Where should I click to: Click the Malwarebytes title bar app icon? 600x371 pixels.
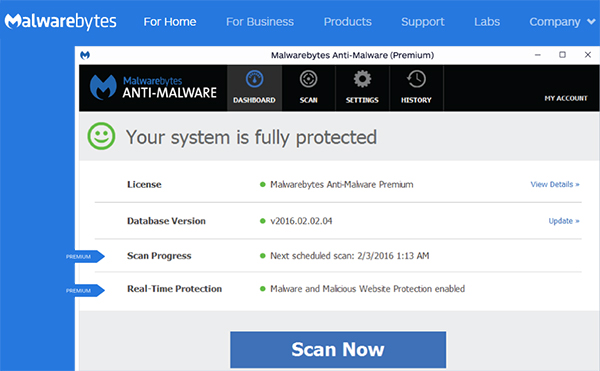(85, 55)
